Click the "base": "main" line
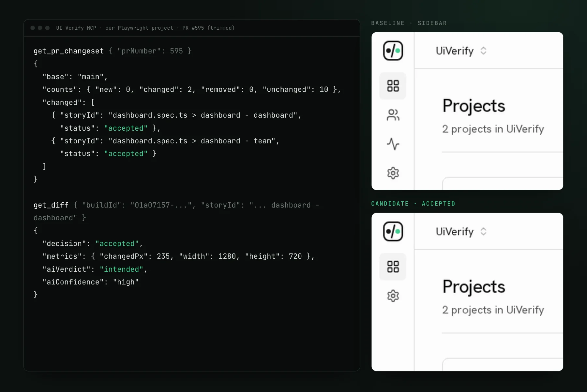This screenshot has height=392, width=587. (x=75, y=77)
